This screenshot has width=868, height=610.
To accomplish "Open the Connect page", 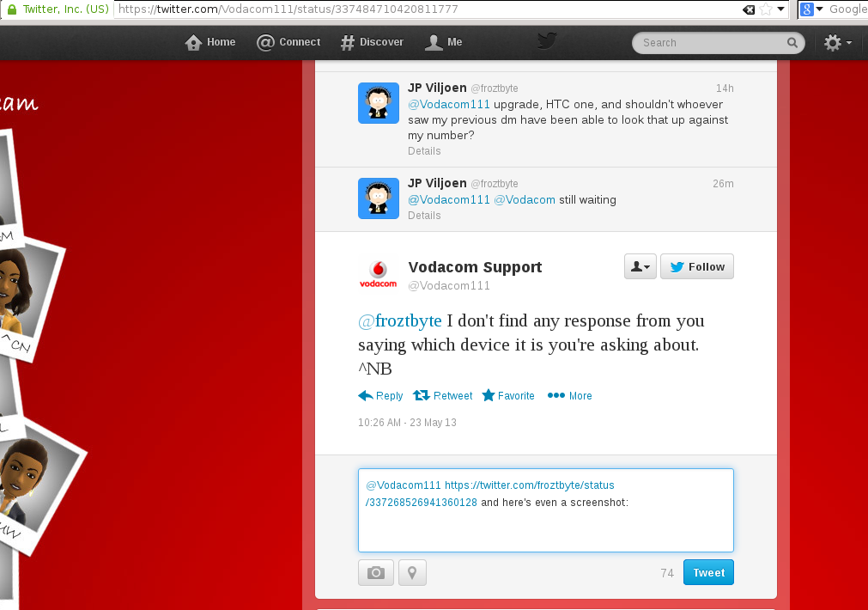I will coord(288,43).
